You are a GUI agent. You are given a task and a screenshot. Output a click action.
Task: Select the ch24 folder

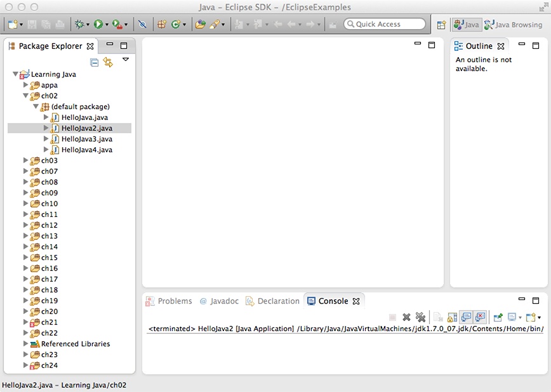[50, 365]
